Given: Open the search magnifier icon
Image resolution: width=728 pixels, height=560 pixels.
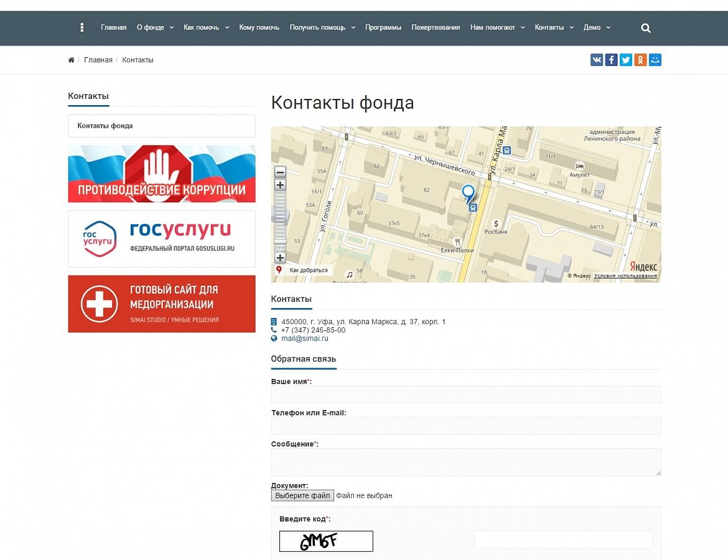Looking at the screenshot, I should (x=646, y=28).
